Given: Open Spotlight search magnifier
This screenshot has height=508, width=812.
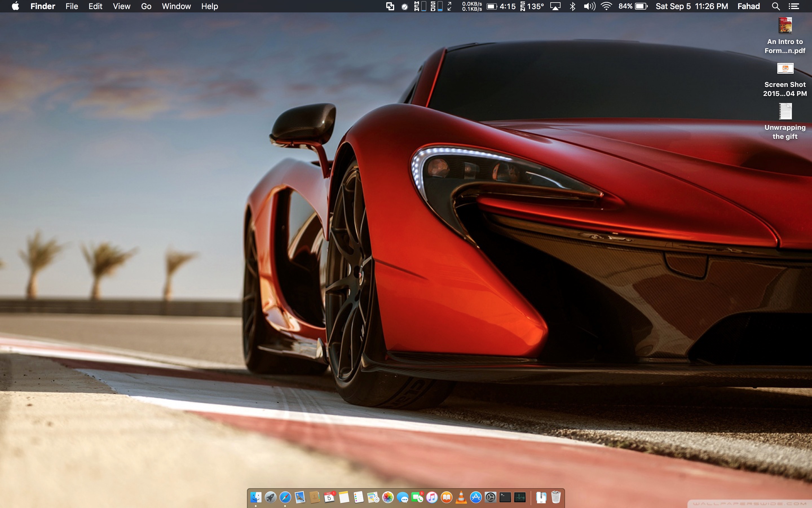Looking at the screenshot, I should pyautogui.click(x=775, y=6).
